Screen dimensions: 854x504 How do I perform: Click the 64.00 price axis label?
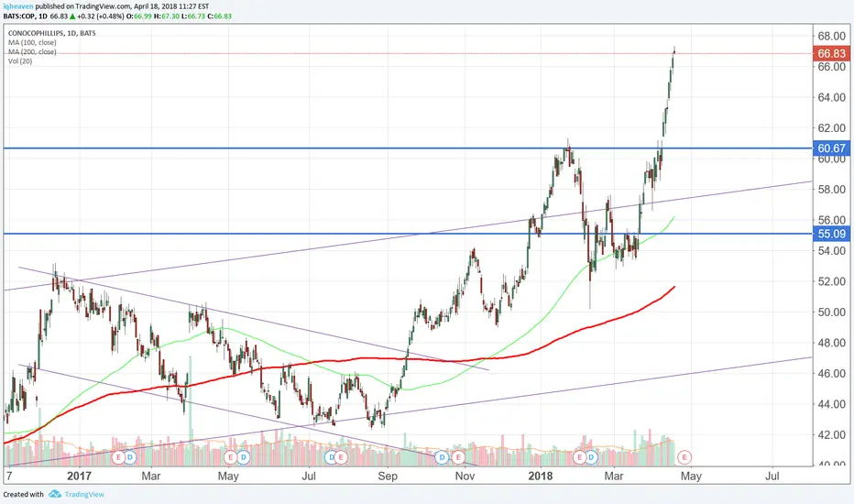[x=832, y=97]
